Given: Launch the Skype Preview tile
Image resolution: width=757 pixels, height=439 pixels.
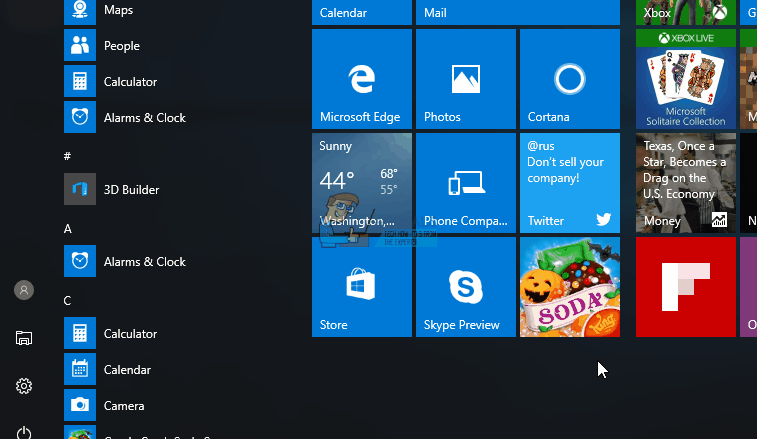Looking at the screenshot, I should 465,287.
